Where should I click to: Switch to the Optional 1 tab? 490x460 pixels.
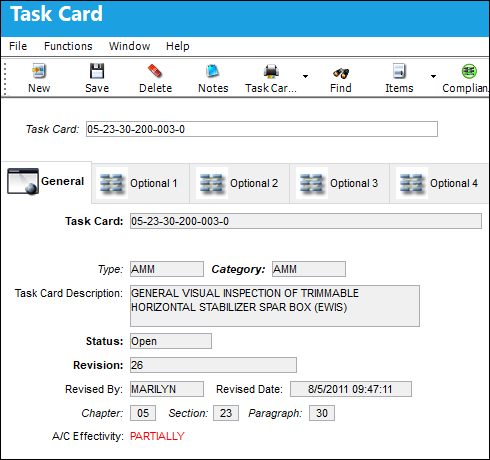140,183
